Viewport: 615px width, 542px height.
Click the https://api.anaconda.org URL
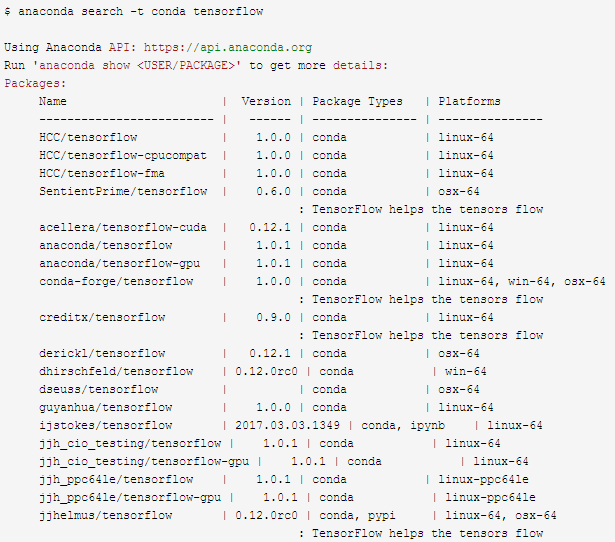tap(228, 47)
